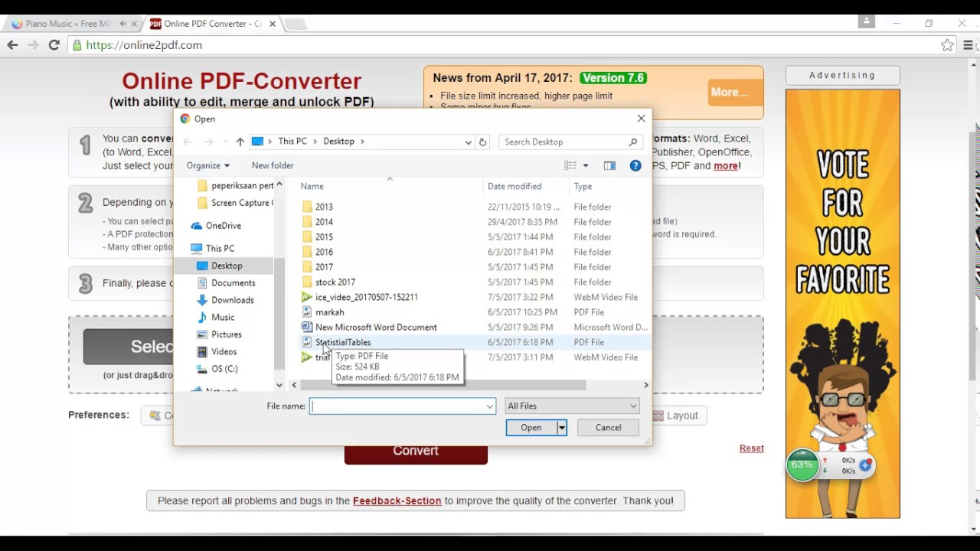The width and height of the screenshot is (980, 551).
Task: Click the Chrome profile avatar icon
Action: [867, 21]
